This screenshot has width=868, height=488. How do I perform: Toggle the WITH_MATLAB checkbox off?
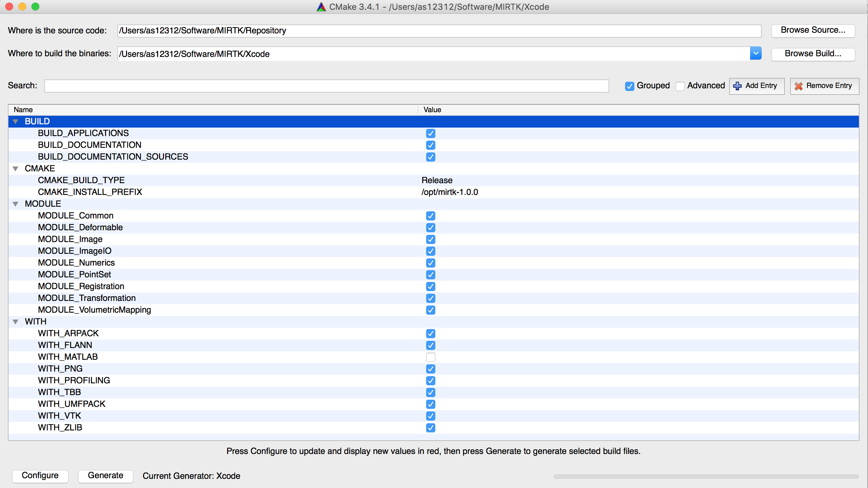431,357
